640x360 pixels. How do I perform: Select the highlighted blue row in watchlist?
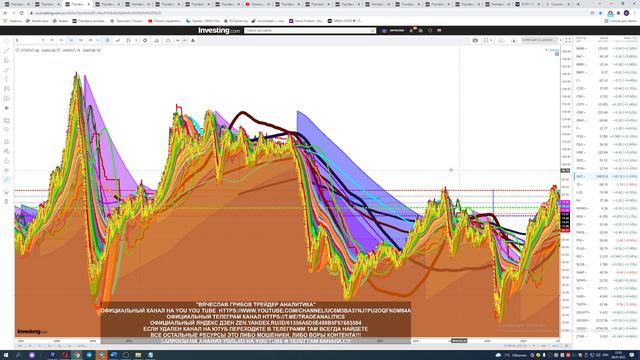click(x=607, y=176)
